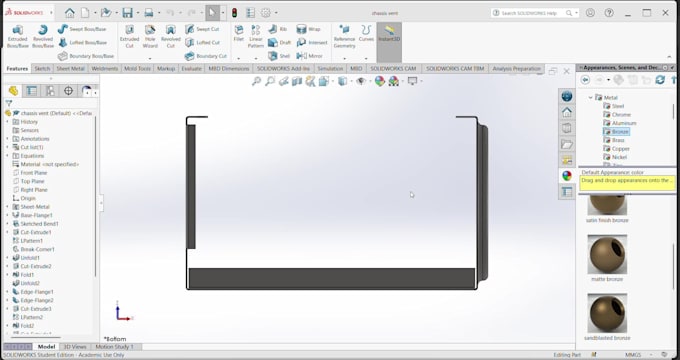Collapse the Metal appearances folder
This screenshot has width=680, height=360.
590,98
